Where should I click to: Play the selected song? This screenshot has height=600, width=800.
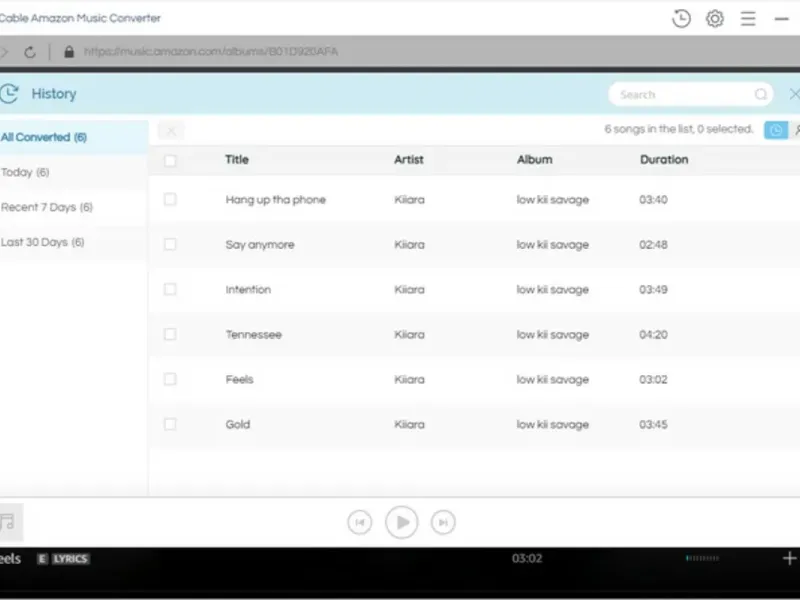(402, 522)
